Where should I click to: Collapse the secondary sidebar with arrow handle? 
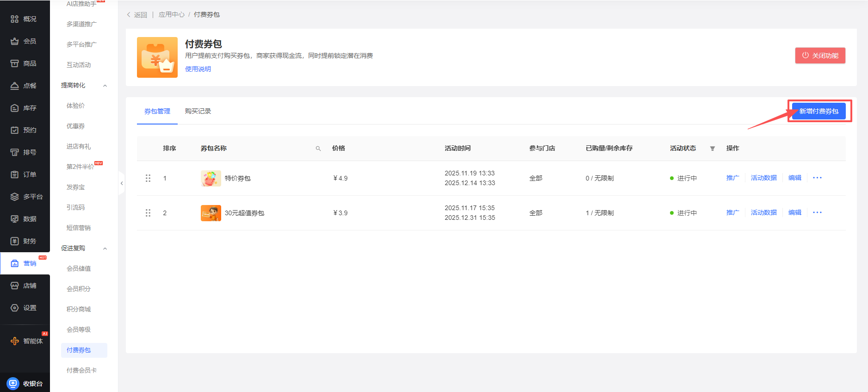122,183
